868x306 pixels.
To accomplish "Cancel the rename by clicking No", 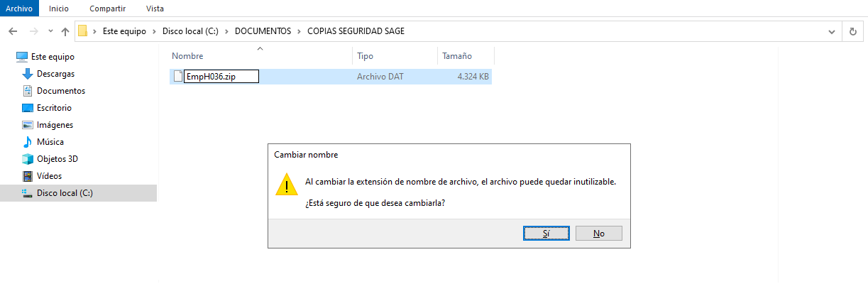I will tap(599, 233).
